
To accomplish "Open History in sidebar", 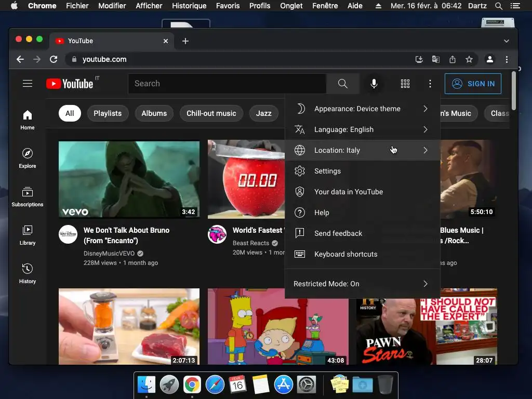I will point(28,273).
